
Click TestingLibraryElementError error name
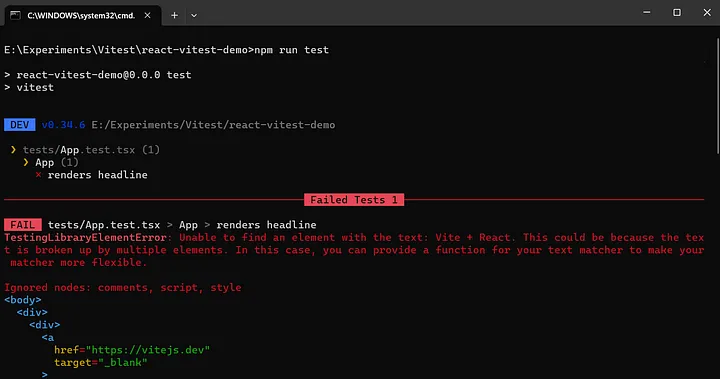coord(85,238)
